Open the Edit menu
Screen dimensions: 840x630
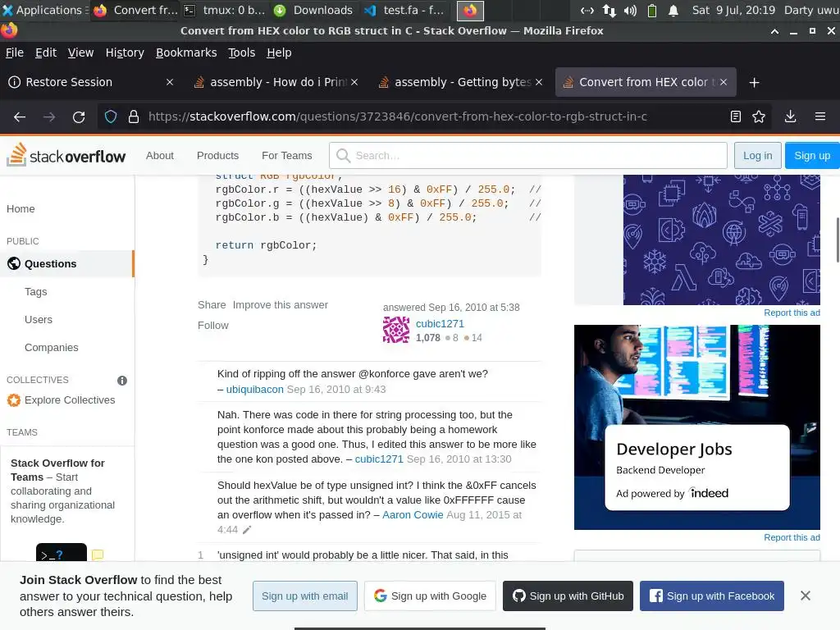pos(46,52)
